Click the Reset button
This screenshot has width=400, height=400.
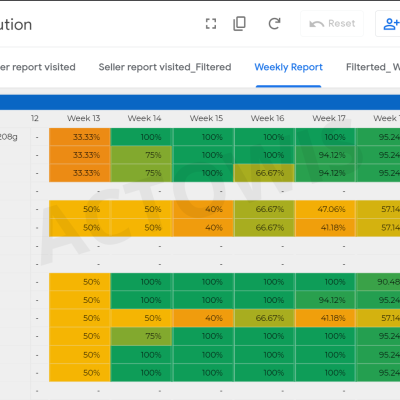pyautogui.click(x=332, y=24)
